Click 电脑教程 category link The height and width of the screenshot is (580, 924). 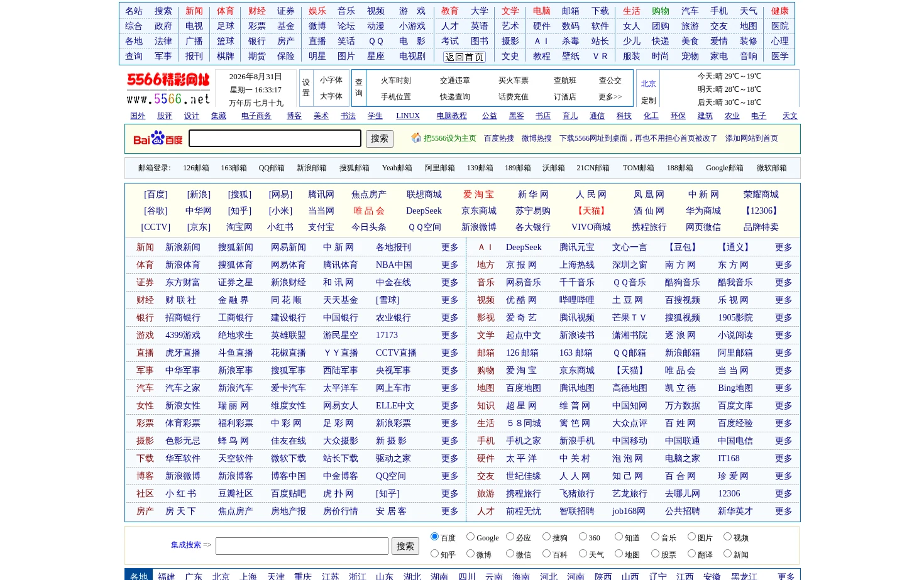pos(452,116)
